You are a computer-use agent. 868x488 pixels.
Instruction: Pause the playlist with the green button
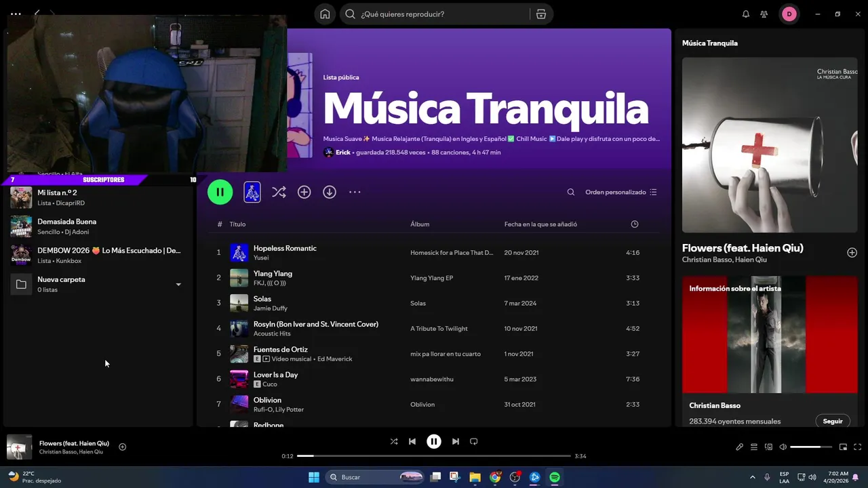point(220,192)
